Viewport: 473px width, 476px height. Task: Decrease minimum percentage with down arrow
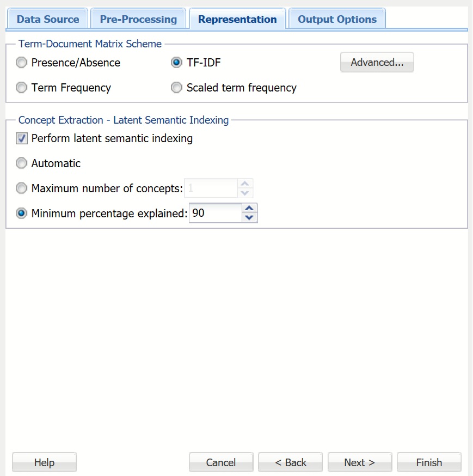(x=249, y=218)
